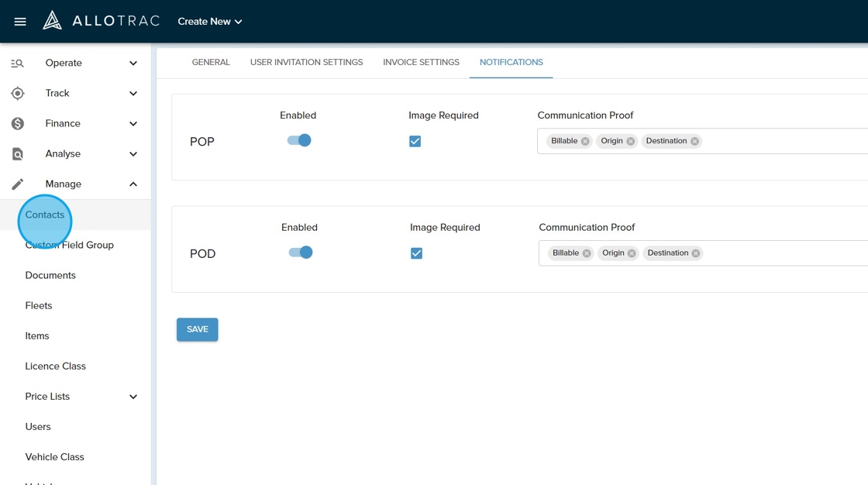Image resolution: width=868 pixels, height=485 pixels.
Task: Remove Billable chip from POP Communication Proof
Action: (585, 142)
